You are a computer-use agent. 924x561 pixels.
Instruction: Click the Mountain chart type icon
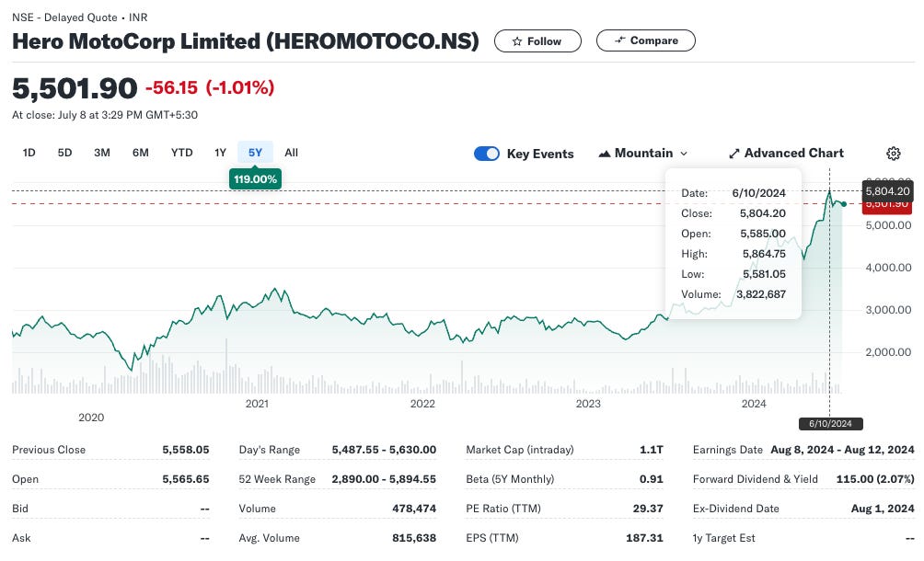pyautogui.click(x=604, y=154)
